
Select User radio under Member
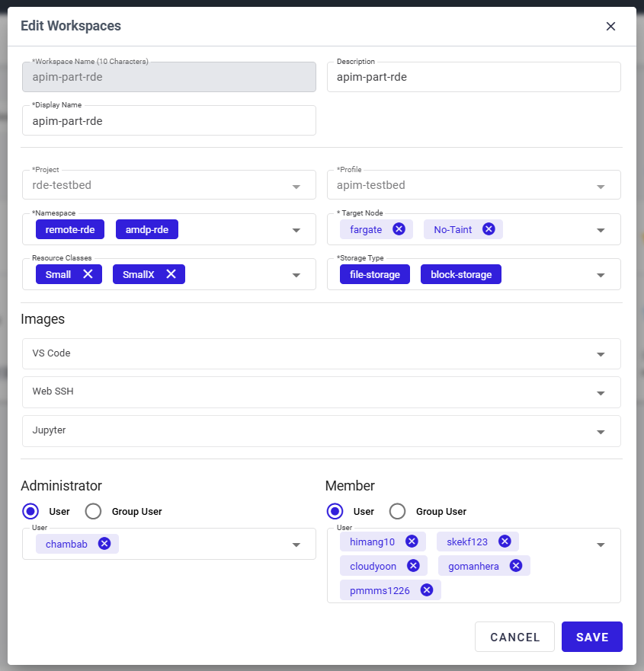pos(335,511)
